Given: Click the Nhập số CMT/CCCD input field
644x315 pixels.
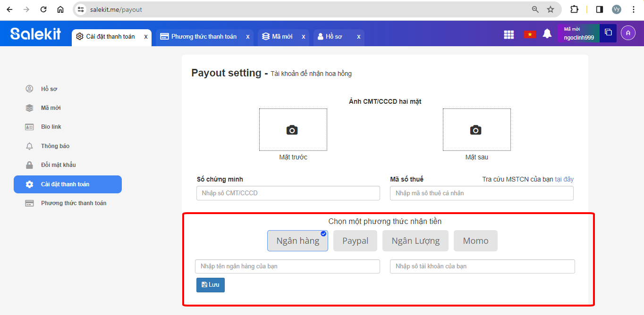Looking at the screenshot, I should coord(288,193).
